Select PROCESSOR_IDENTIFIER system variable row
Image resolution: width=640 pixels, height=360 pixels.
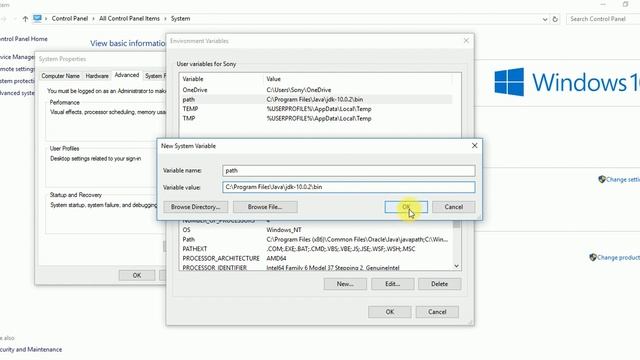(316, 267)
